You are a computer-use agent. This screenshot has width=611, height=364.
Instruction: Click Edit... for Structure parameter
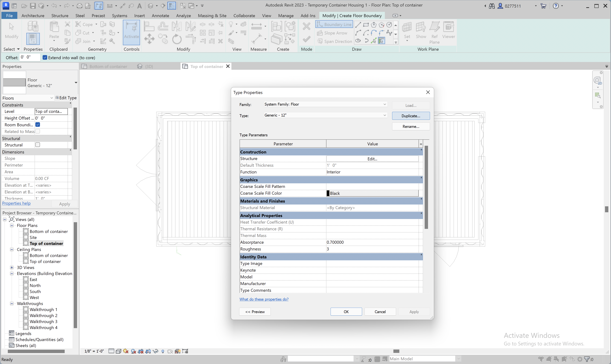(x=372, y=159)
